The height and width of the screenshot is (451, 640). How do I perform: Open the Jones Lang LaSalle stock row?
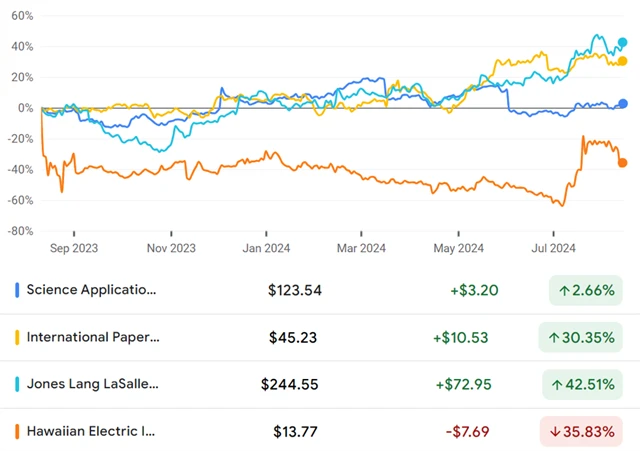click(x=92, y=384)
